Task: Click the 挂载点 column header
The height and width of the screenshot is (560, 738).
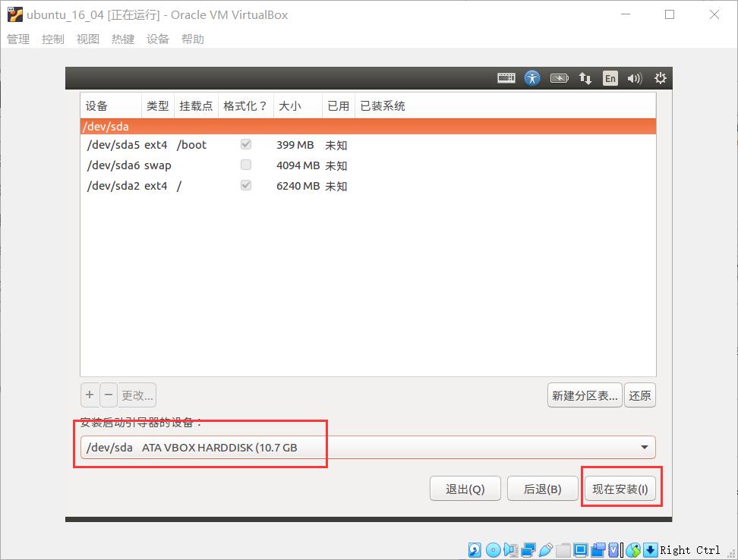Action: click(196, 105)
